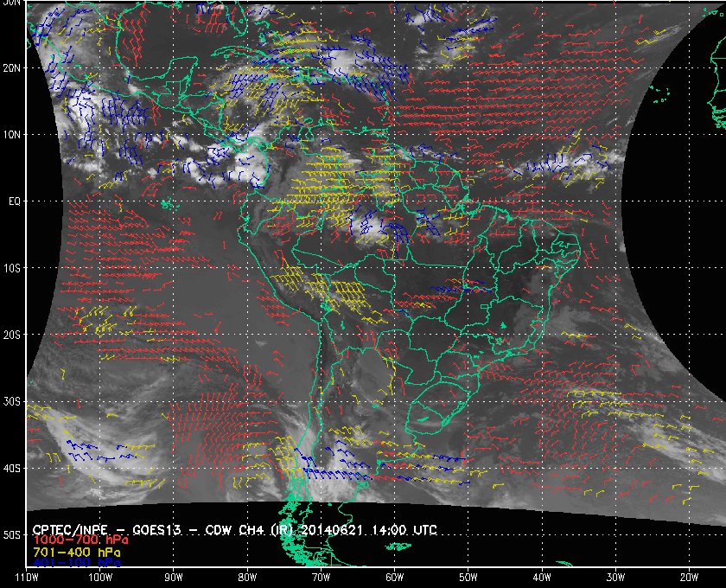
Task: Click the 60W longitude label
Action: point(394,578)
